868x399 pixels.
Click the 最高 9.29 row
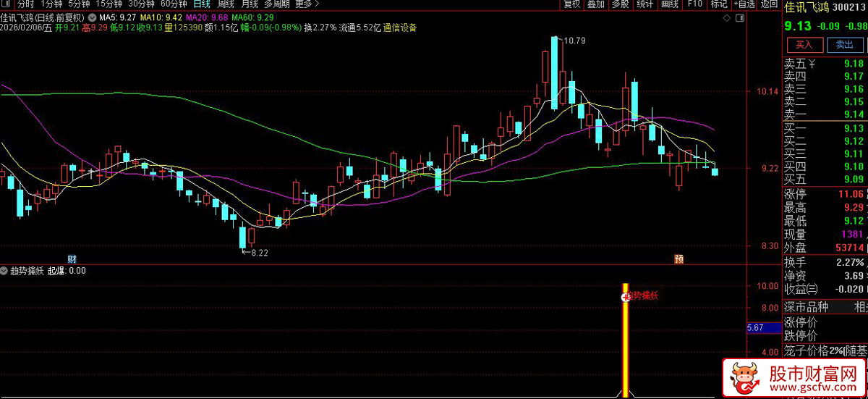click(x=825, y=207)
